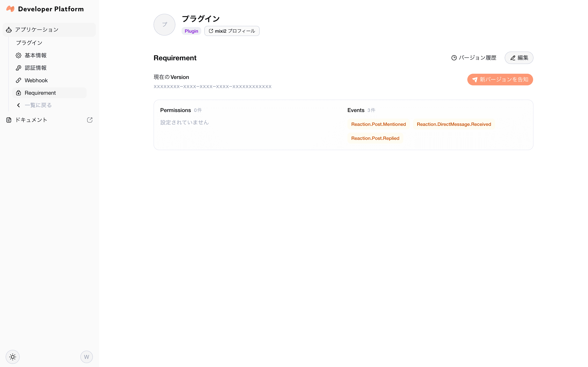Open the ドキュメント link

pyautogui.click(x=49, y=120)
